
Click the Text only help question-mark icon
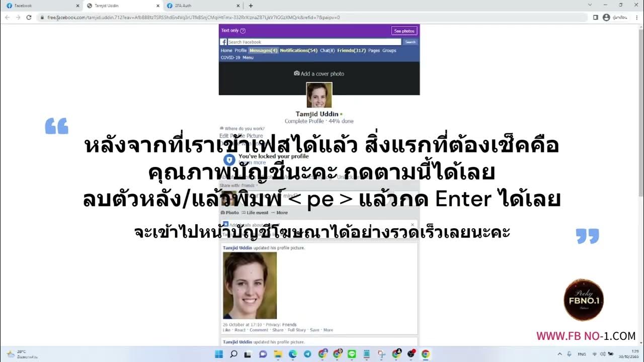point(243,31)
